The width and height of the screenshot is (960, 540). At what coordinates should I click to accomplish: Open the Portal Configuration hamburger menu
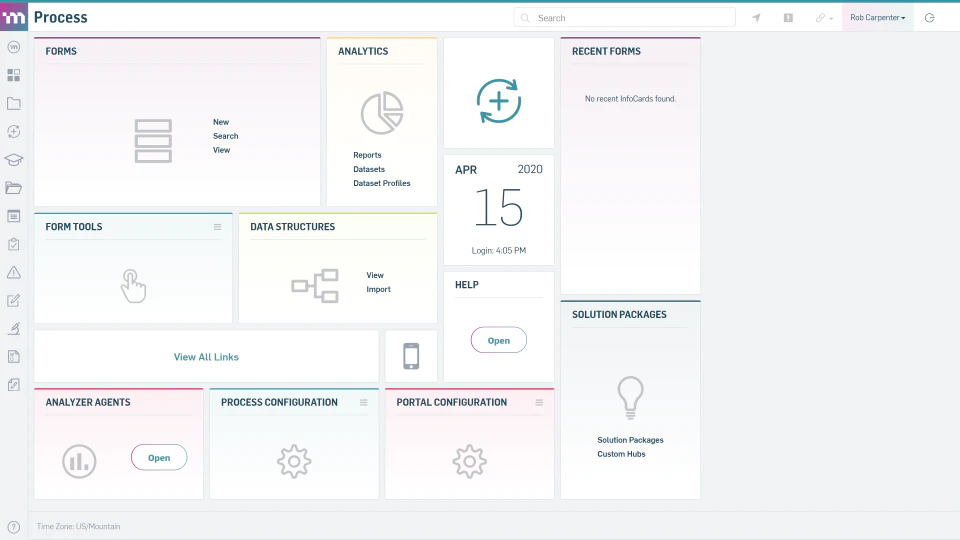(539, 402)
